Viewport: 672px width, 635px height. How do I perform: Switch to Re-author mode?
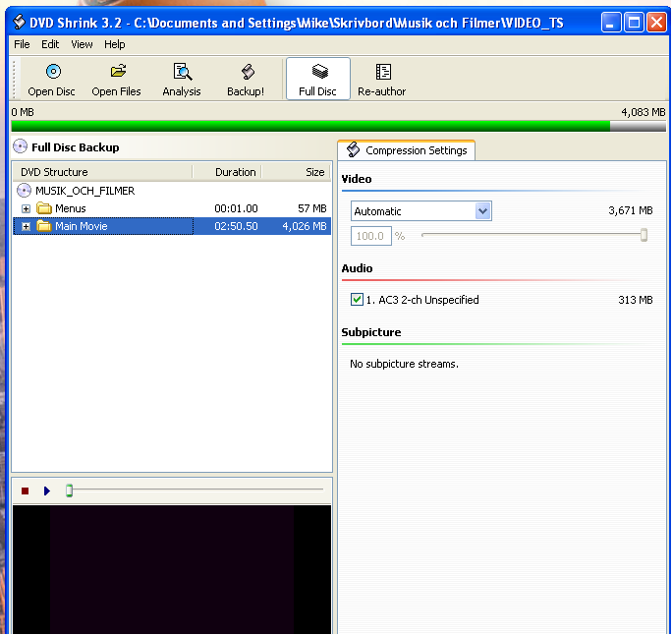click(x=382, y=80)
